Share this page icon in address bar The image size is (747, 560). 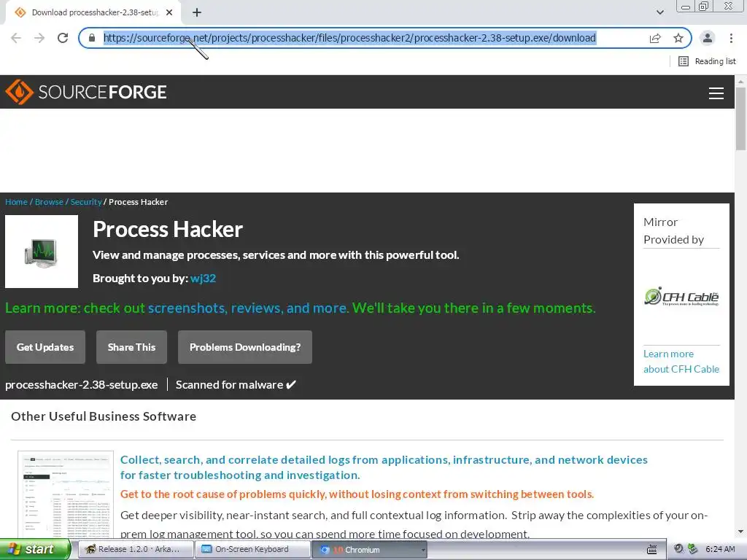point(655,38)
